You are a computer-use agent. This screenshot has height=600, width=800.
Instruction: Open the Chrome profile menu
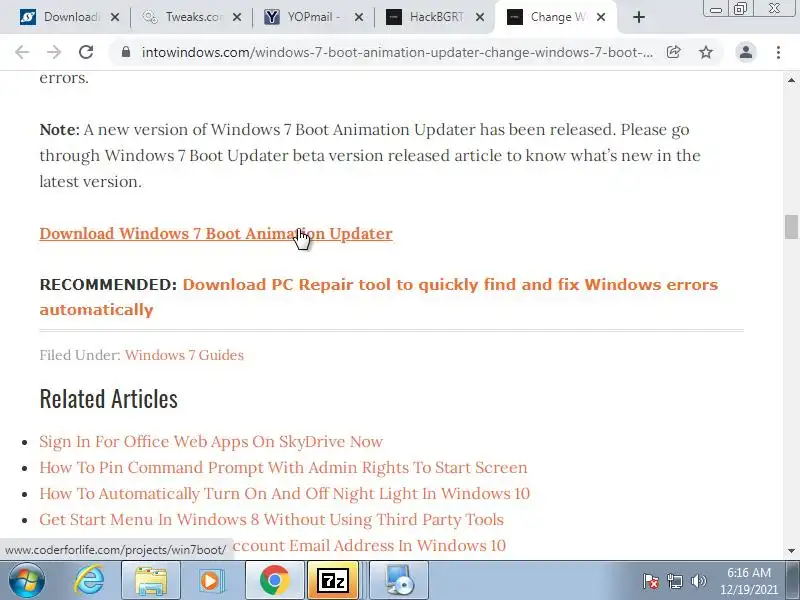coord(745,52)
